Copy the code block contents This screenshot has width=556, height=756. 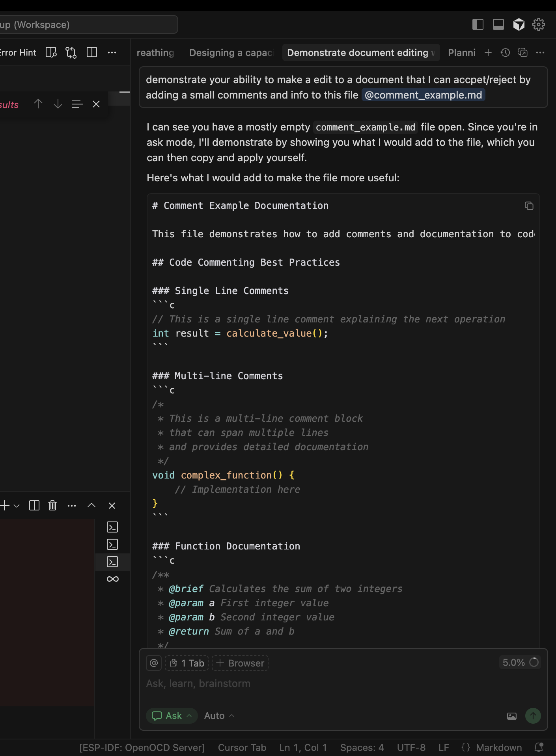[x=529, y=206]
